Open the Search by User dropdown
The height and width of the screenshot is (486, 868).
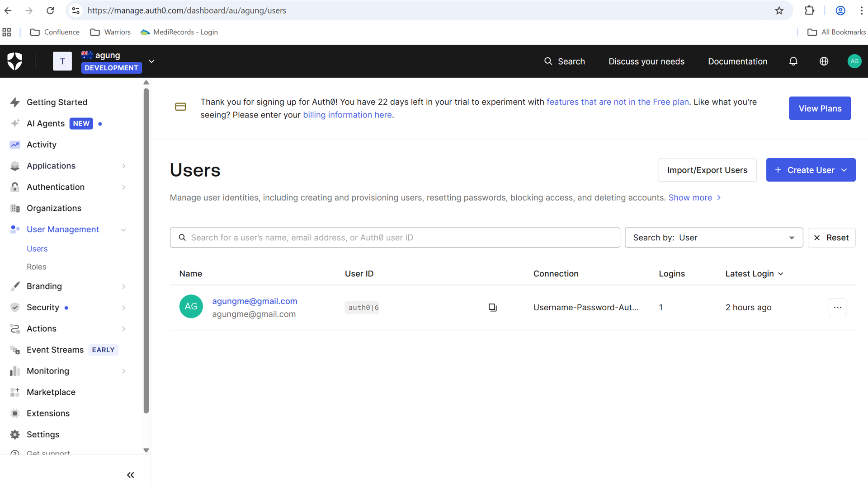tap(713, 238)
